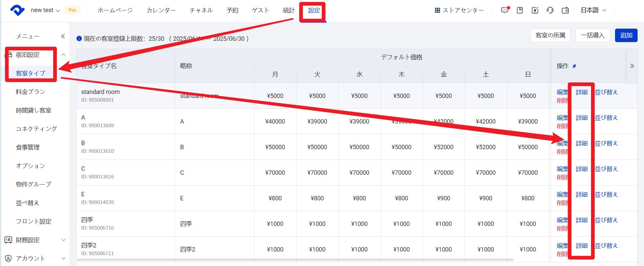644x266 pixels.
Task: Select オプション in the sidebar
Action: point(30,166)
